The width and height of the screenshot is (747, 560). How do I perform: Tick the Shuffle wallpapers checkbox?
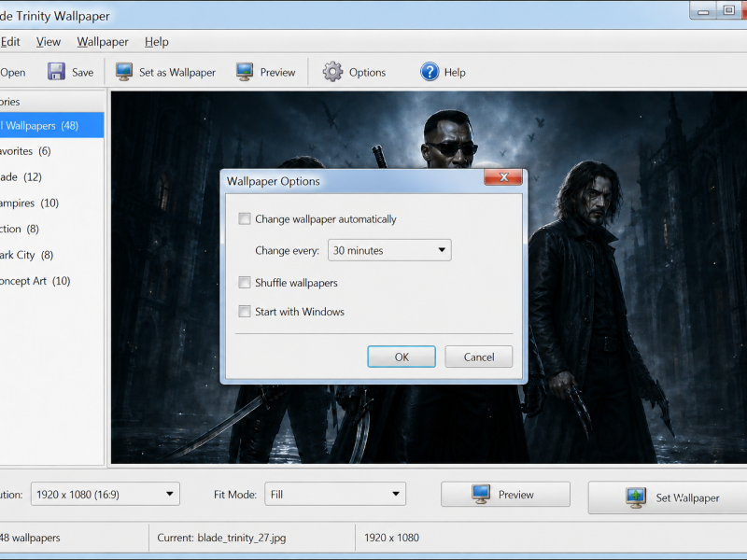point(245,283)
